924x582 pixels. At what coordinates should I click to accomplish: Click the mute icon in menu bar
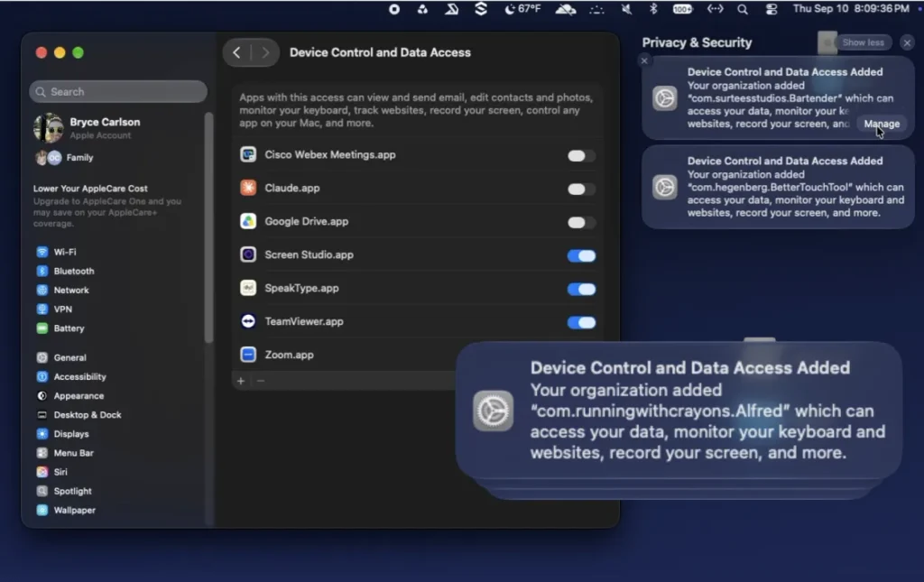[x=626, y=9]
